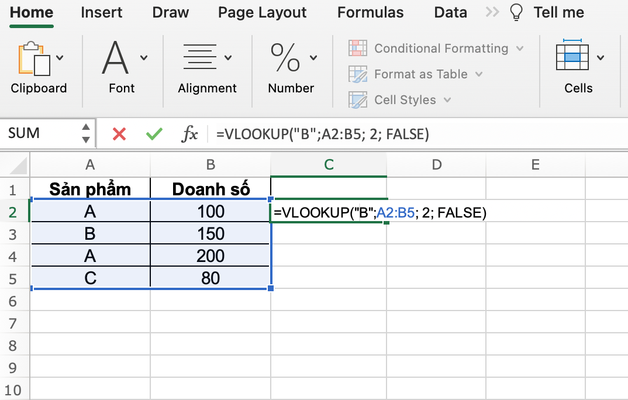628x400 pixels.
Task: Open the Name Box dropdown arrow
Action: point(89,134)
